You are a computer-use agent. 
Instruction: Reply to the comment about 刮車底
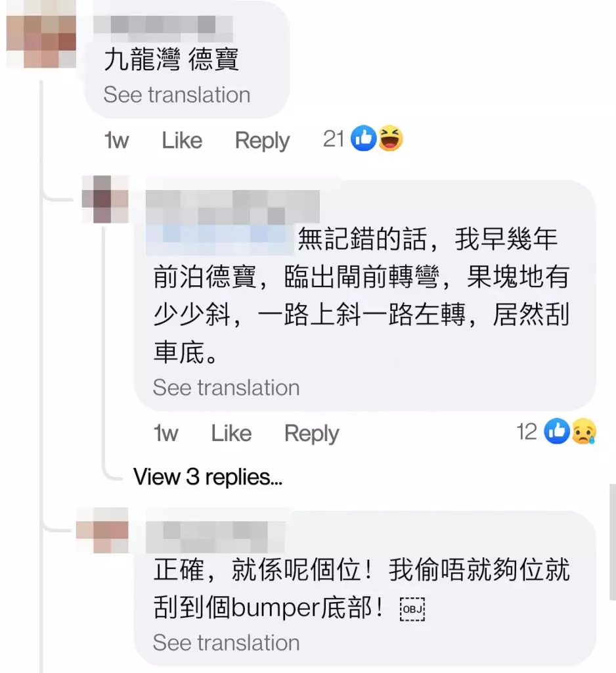pos(311,434)
